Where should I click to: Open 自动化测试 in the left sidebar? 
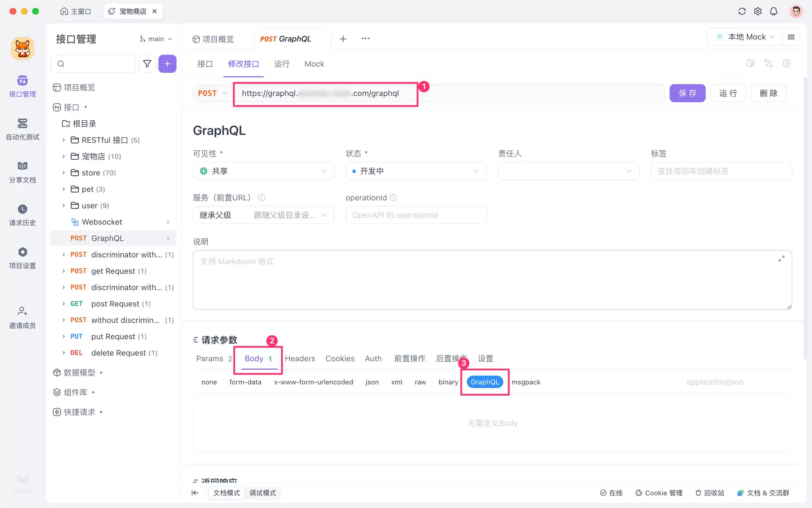22,129
